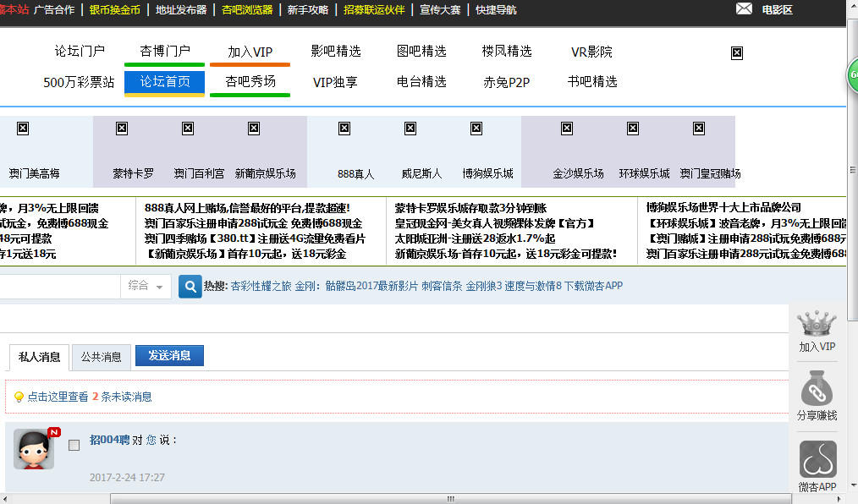
Task: Switch to 私人消息 tab
Action: click(x=40, y=358)
